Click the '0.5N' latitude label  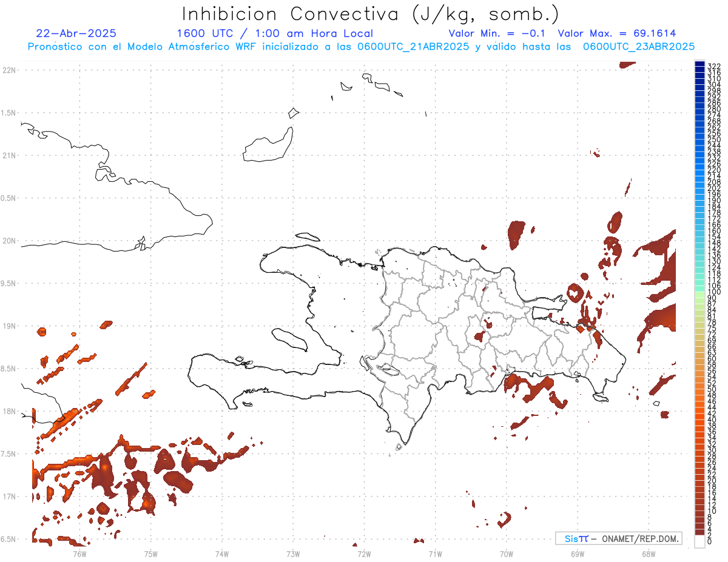coord(9,198)
